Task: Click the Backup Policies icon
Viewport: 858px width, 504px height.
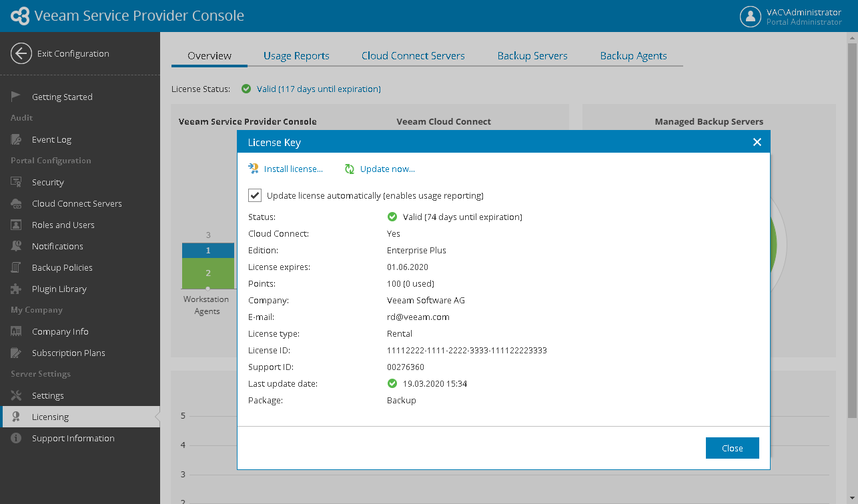Action: click(x=16, y=267)
